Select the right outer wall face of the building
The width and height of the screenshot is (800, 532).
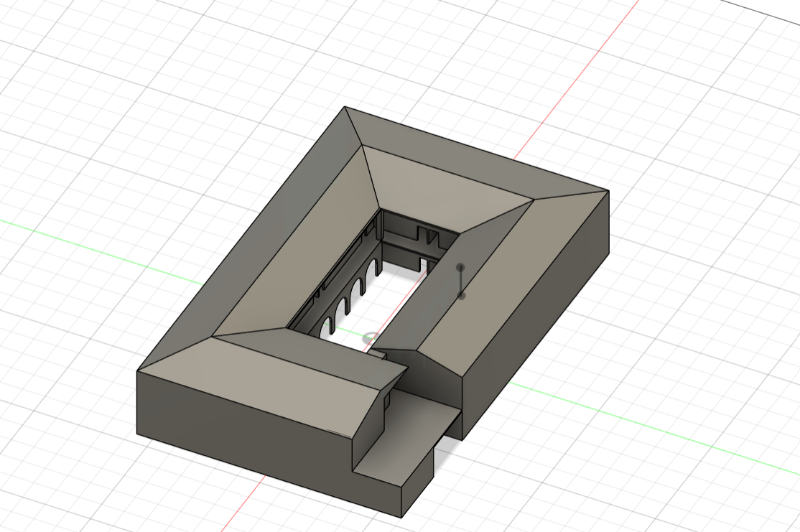pos(536,316)
